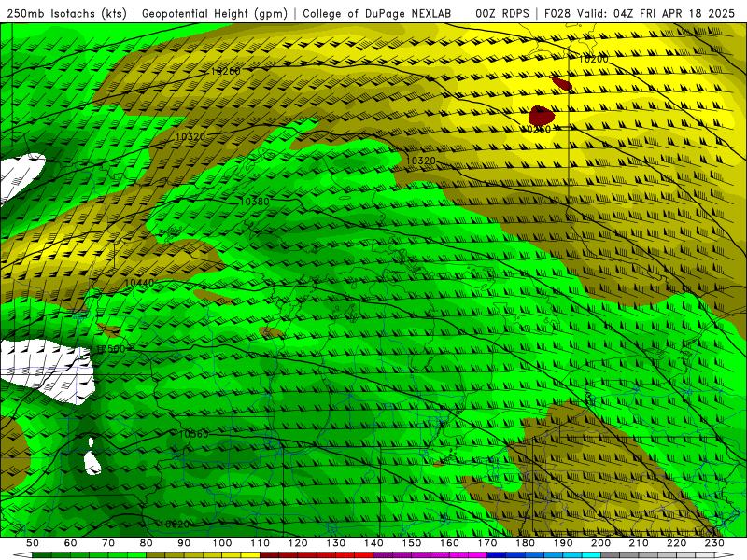Image resolution: width=747 pixels, height=560 pixels.
Task: Click the legend value 110
Action: tap(260, 543)
